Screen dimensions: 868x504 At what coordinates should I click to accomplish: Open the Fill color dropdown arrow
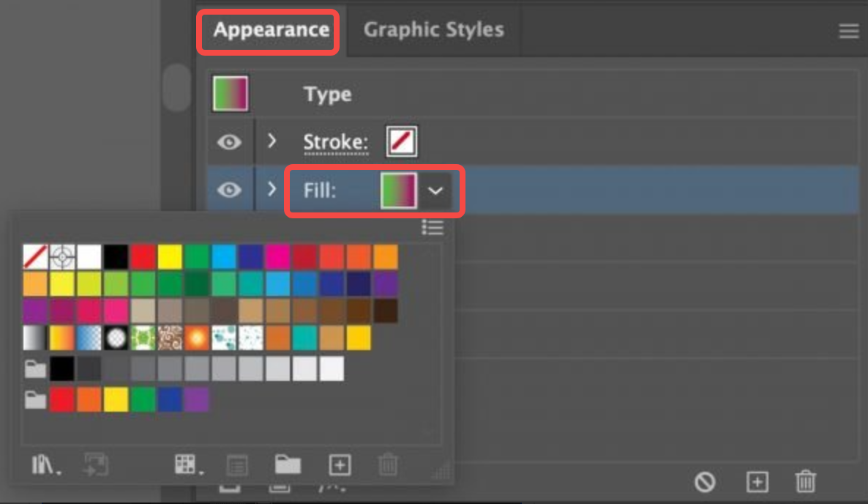coord(436,191)
